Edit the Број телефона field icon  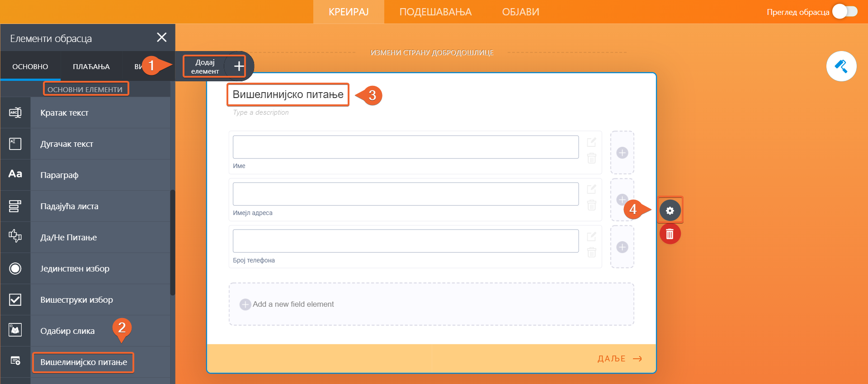[591, 236]
